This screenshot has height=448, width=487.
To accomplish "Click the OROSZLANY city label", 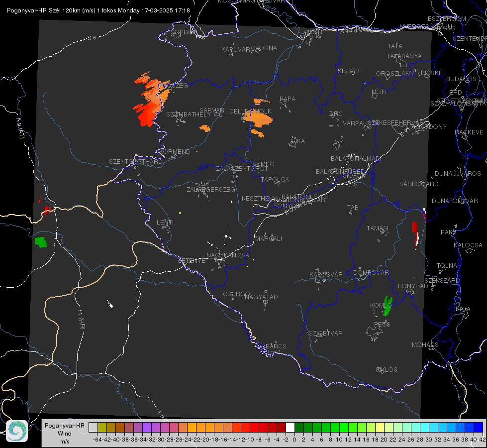I will pos(395,74).
